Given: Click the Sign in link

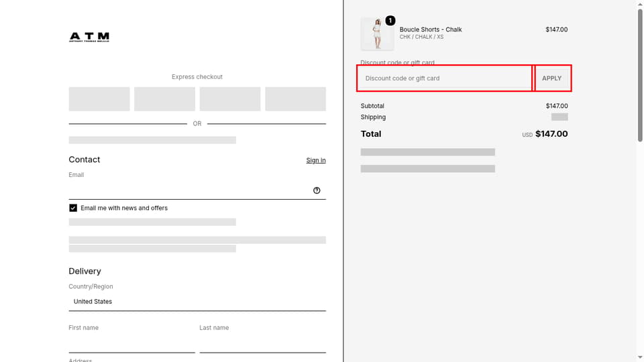Looking at the screenshot, I should (x=316, y=160).
